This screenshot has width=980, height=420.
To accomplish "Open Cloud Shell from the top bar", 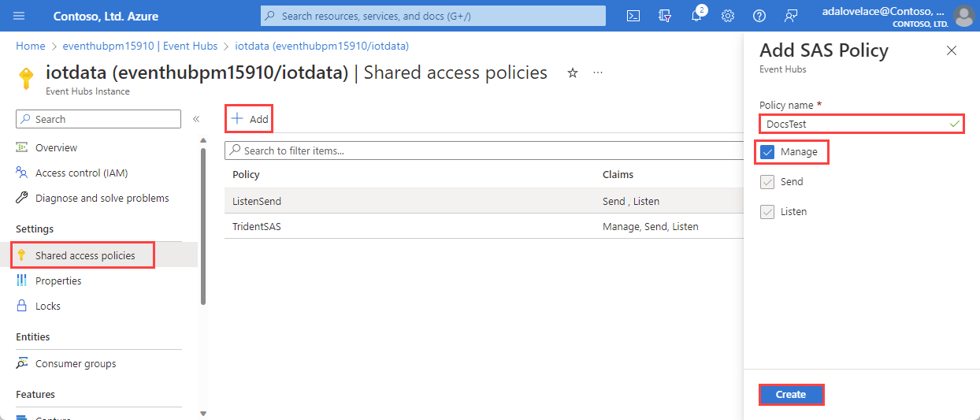I will click(633, 16).
